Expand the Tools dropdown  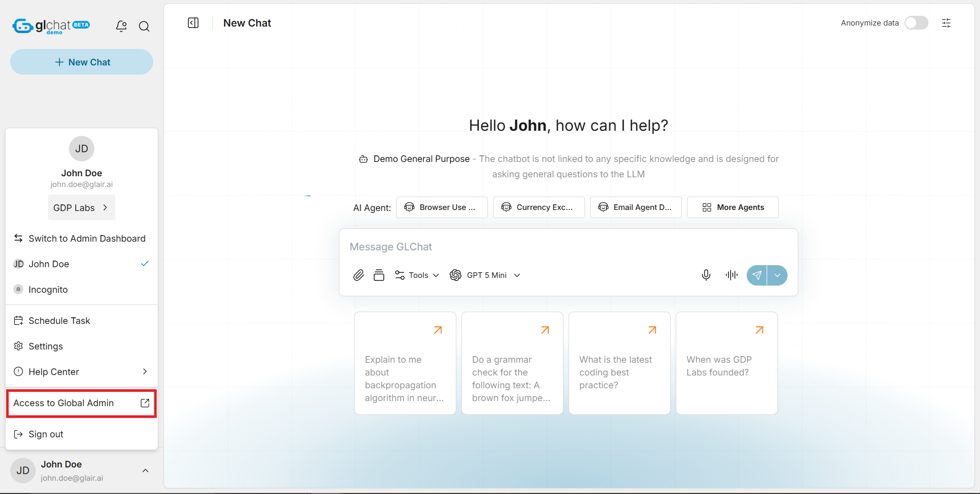(x=417, y=275)
